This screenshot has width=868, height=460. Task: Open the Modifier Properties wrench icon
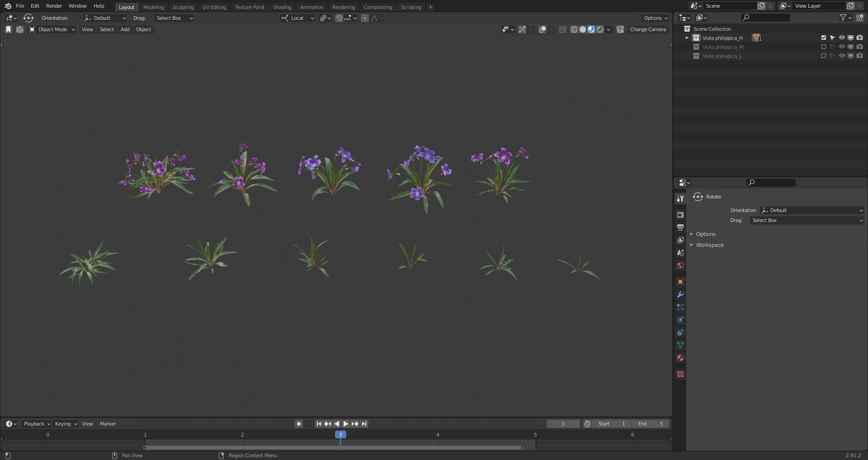[x=680, y=294]
